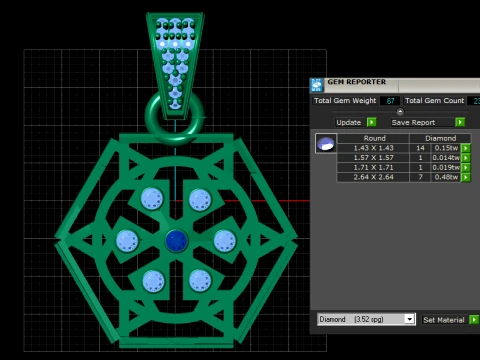The image size is (480, 360).
Task: Click the Total Gem Count value field
Action: [474, 101]
